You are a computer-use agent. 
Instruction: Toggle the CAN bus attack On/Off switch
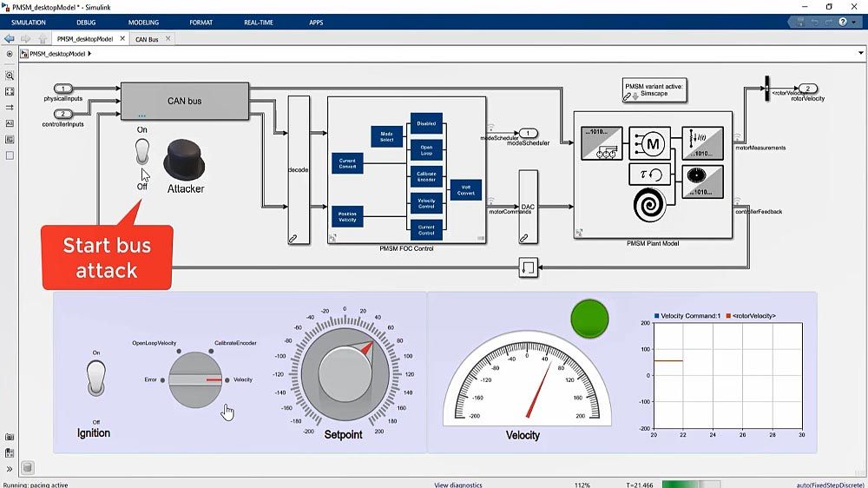[x=142, y=153]
